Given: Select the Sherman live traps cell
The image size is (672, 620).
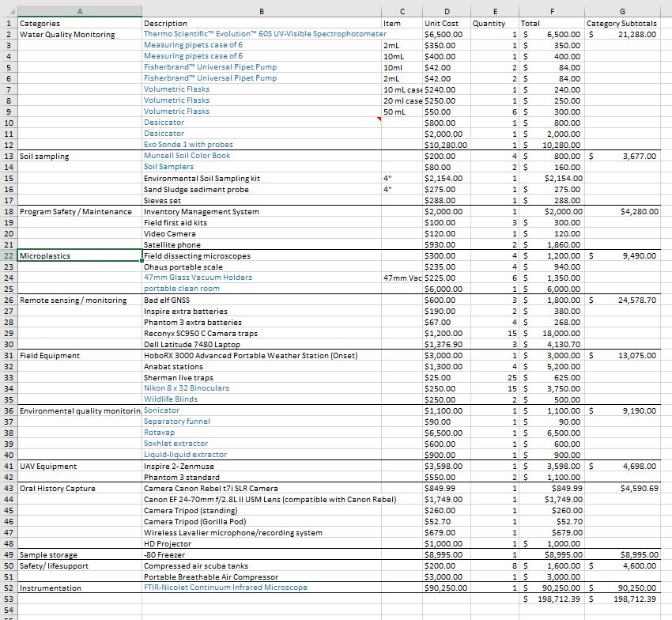Looking at the screenshot, I should click(262, 378).
